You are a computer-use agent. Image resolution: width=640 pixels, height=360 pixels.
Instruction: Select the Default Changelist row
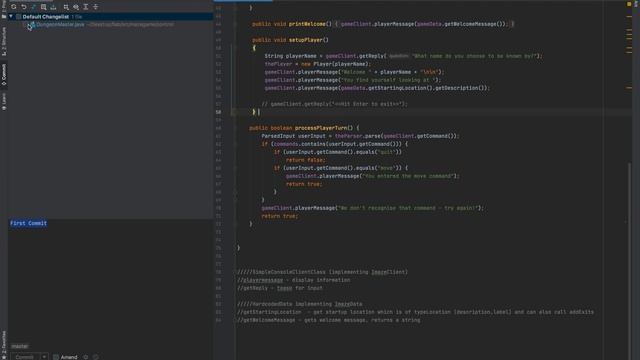(111, 17)
